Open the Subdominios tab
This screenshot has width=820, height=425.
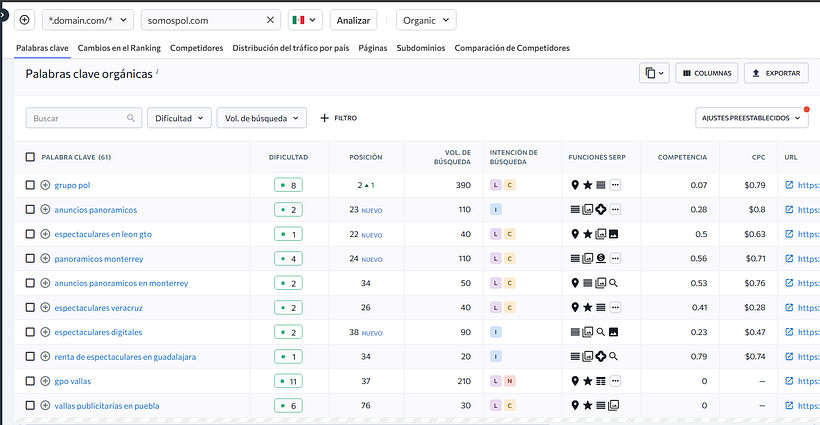tap(421, 48)
